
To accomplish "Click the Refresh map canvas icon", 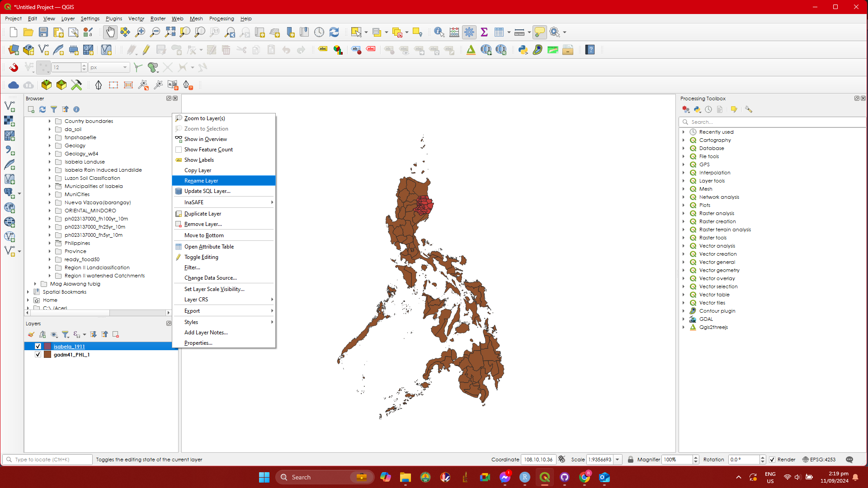I will 334,32.
